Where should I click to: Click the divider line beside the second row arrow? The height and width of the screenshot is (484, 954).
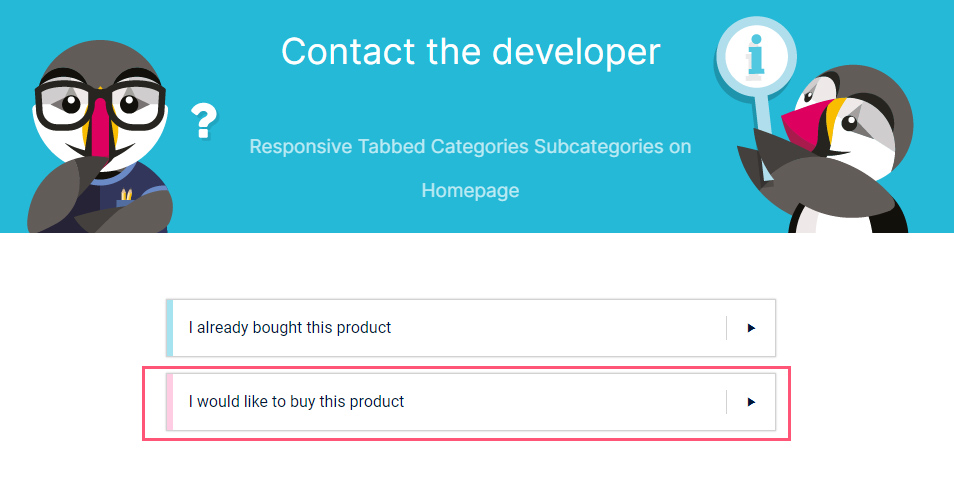click(x=726, y=402)
